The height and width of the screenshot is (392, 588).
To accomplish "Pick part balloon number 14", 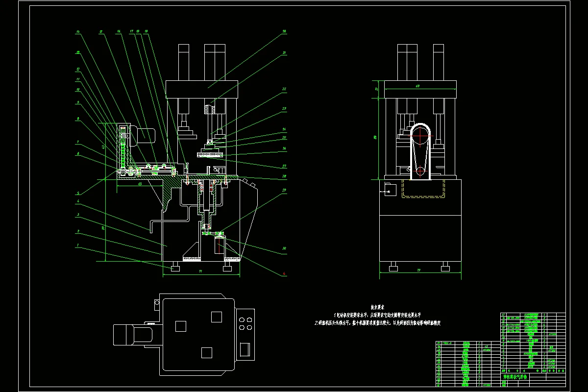I will click(78, 31).
